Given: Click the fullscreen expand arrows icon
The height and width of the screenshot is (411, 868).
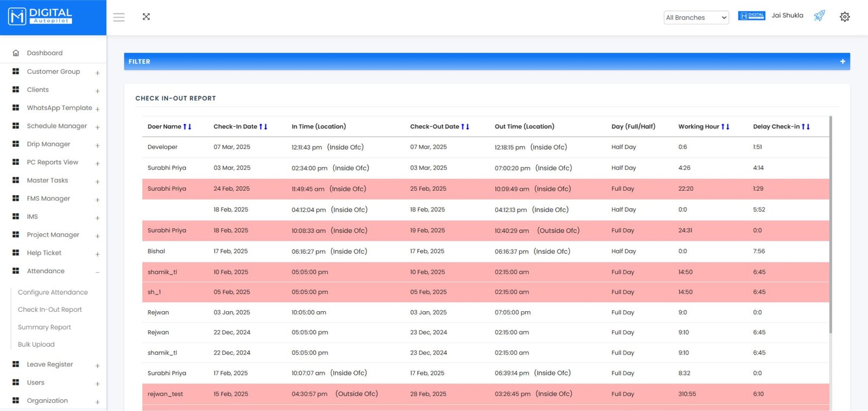Looking at the screenshot, I should point(146,17).
